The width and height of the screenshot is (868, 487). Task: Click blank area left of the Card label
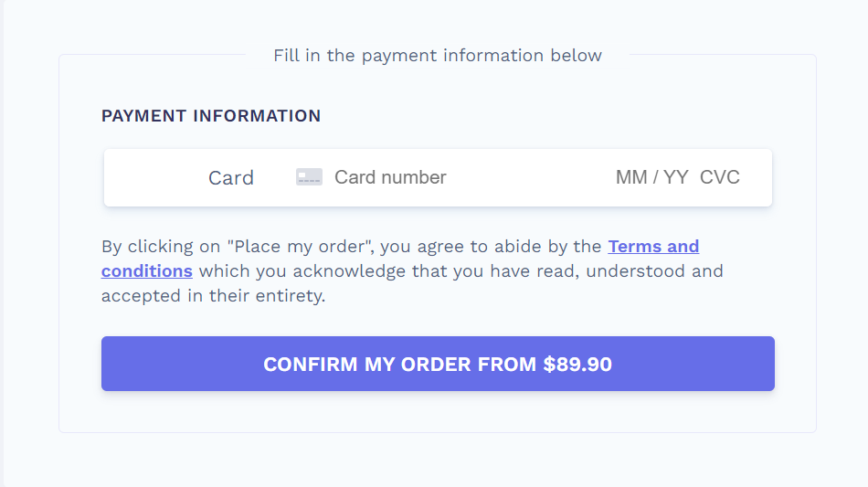156,177
